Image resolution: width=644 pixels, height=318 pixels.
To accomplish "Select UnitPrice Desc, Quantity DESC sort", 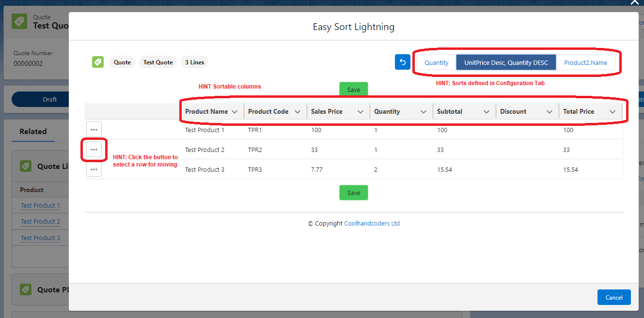I will tap(506, 62).
